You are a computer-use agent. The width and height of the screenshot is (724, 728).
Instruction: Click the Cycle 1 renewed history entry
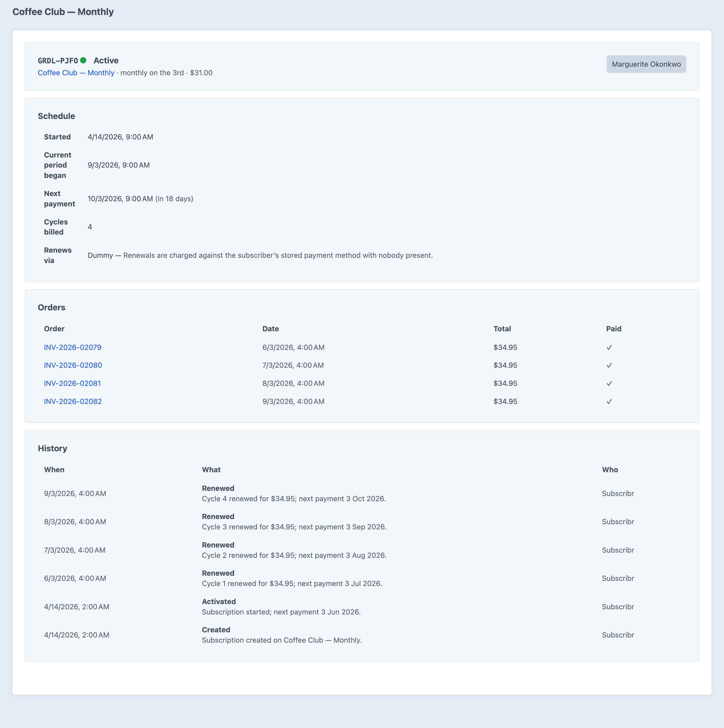(x=292, y=579)
